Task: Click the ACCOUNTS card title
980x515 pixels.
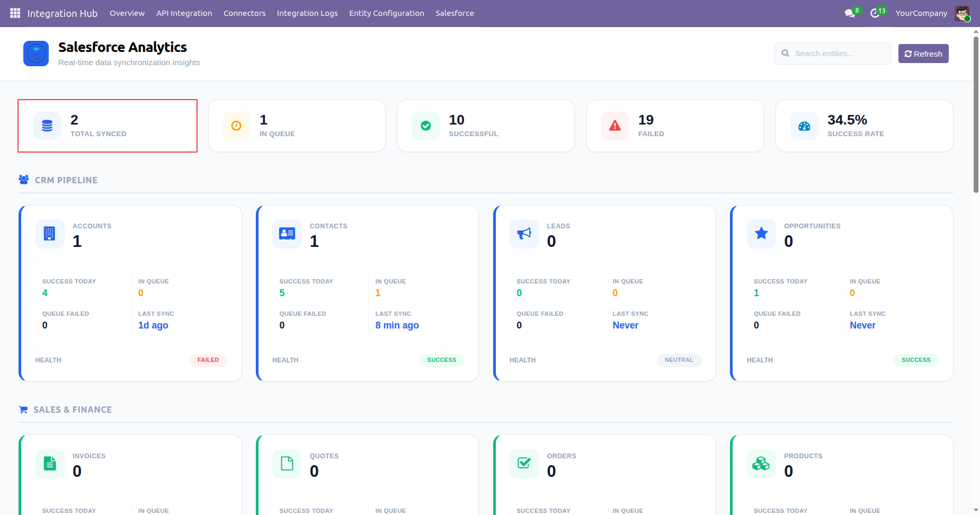Action: 92,226
